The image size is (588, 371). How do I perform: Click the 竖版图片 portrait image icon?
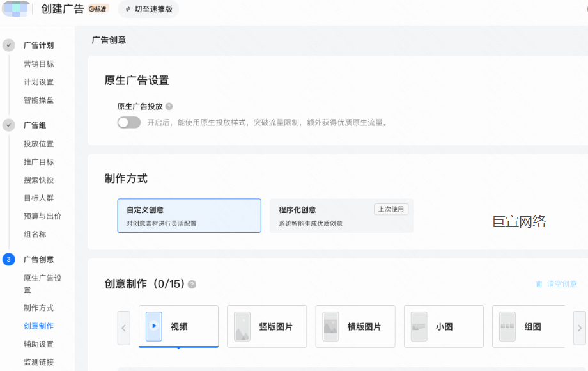pos(242,326)
